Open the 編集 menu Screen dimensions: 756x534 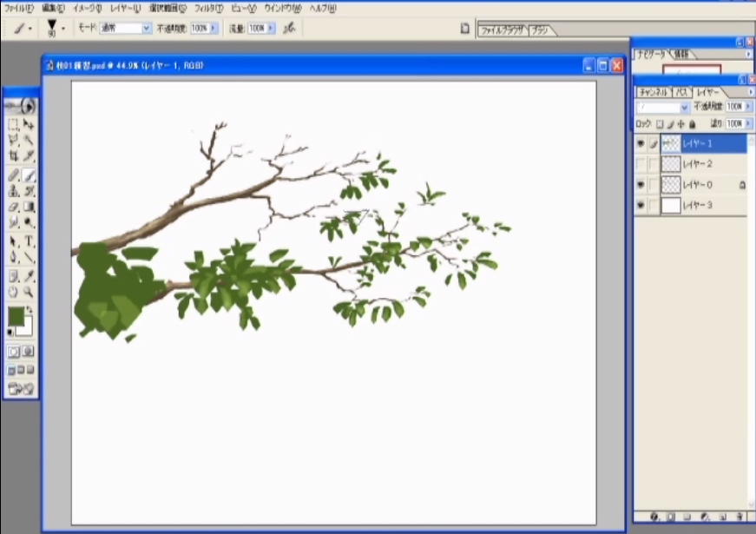pyautogui.click(x=53, y=8)
